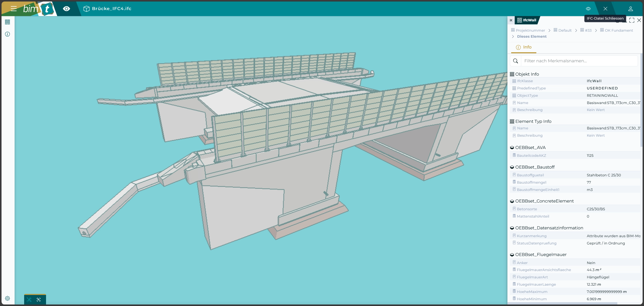Screen dimensions: 644x306
Task: Expand properties panel to fullscreen
Action: [x=632, y=20]
